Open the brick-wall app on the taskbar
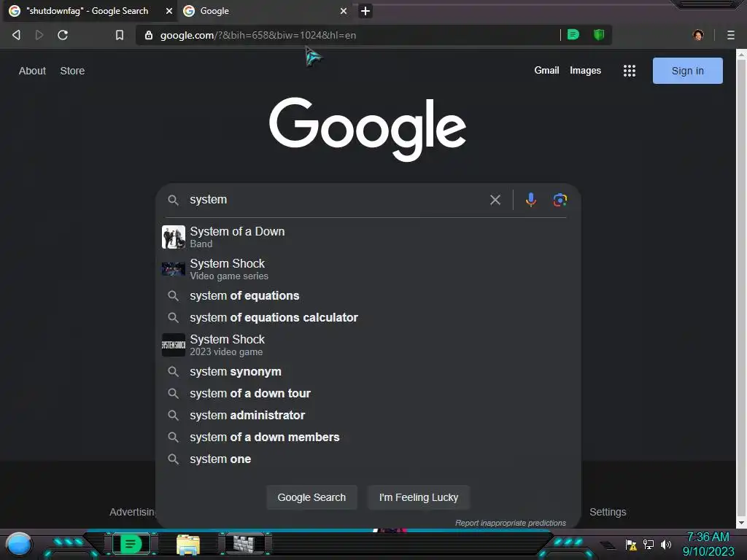Viewport: 747px width, 560px height. pos(245,544)
